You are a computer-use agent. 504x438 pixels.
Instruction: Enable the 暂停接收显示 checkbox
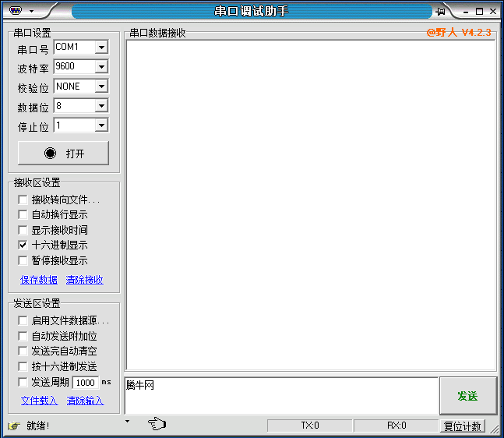23,260
